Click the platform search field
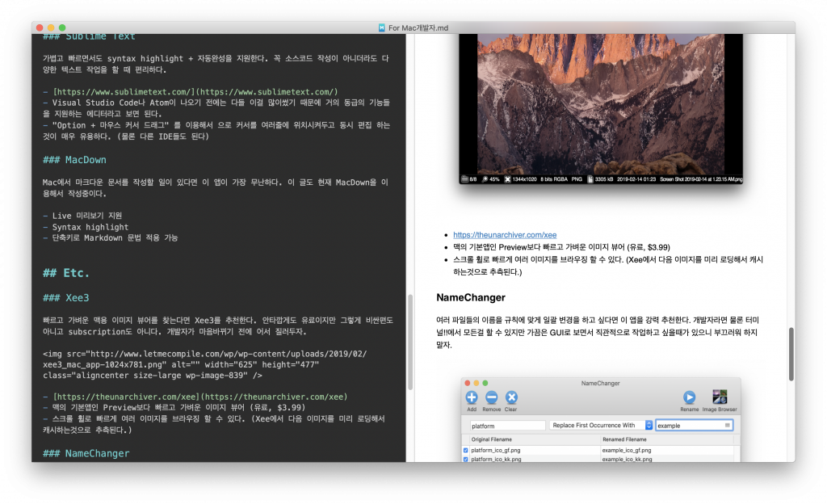 click(x=507, y=426)
